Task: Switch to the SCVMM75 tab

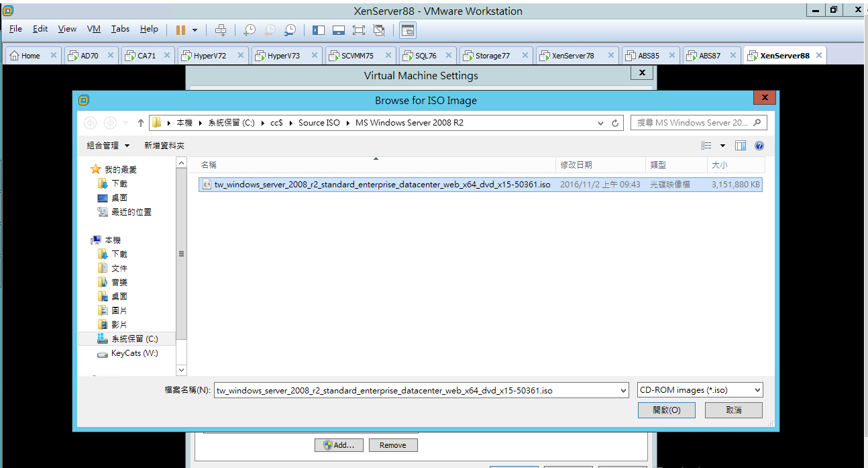Action: (358, 56)
